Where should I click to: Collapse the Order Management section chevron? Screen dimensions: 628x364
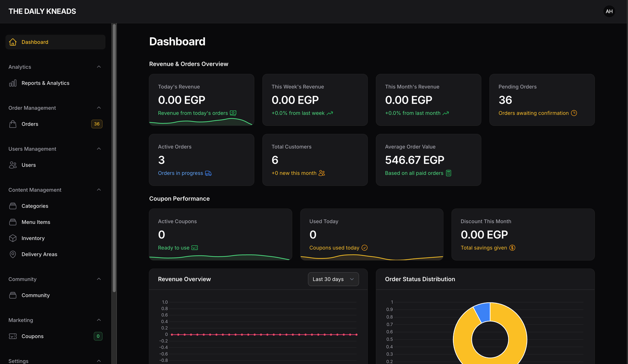click(99, 108)
